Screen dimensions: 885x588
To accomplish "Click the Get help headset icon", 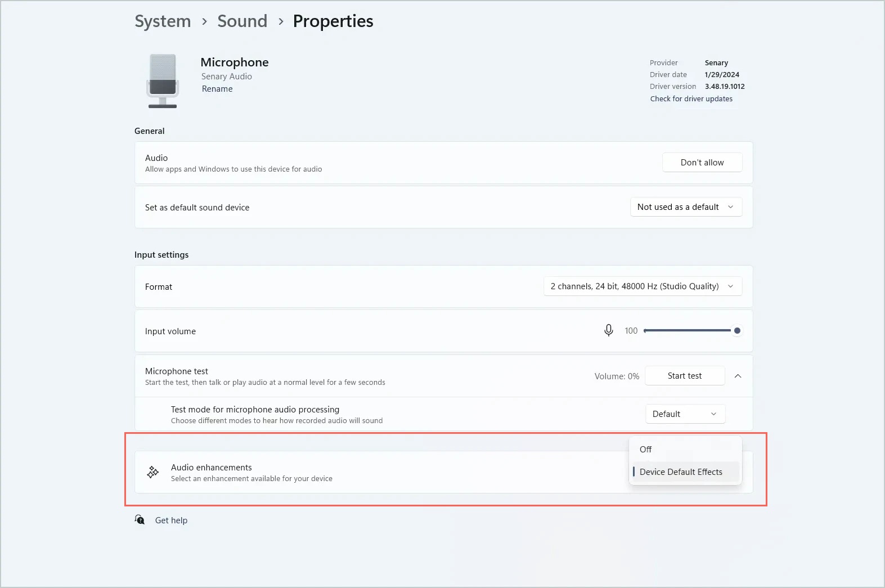I will pos(140,520).
